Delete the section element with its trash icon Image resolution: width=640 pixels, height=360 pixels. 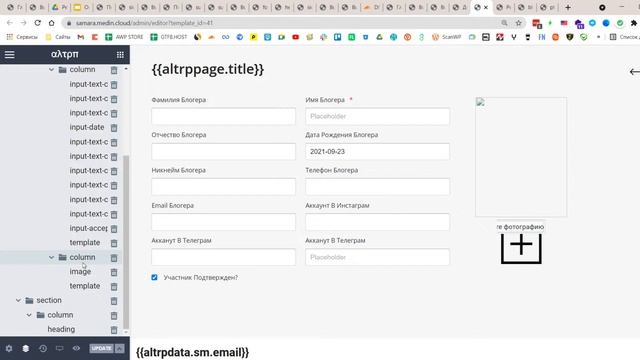click(114, 301)
